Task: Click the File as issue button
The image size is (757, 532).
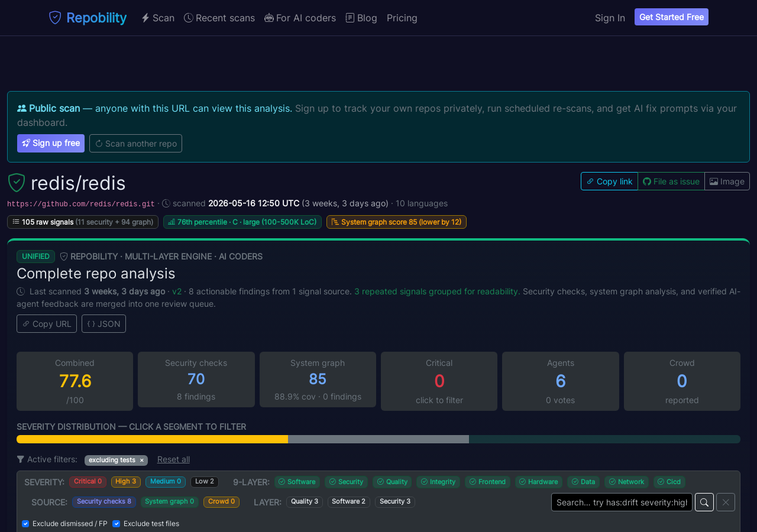Action: pos(671,181)
